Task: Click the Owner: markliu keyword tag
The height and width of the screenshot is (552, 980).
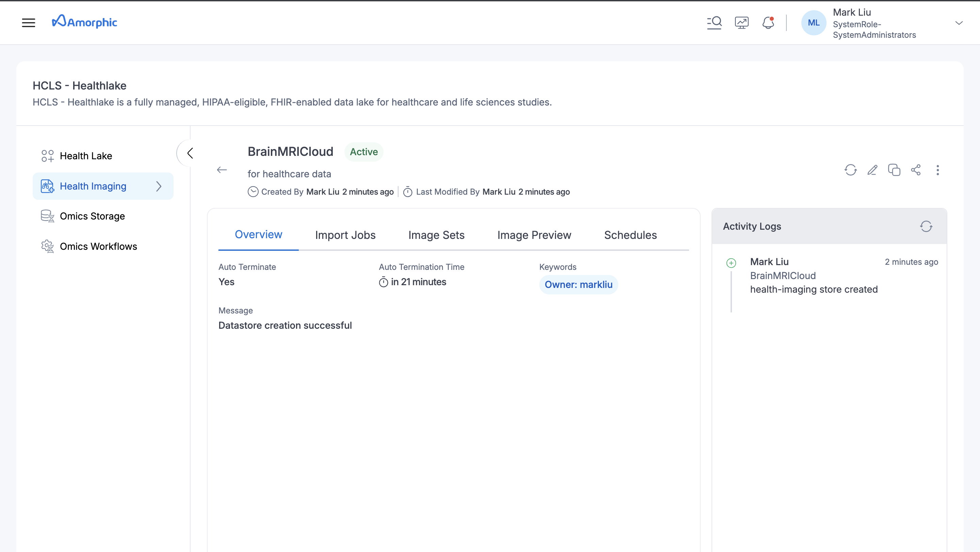Action: [x=578, y=285]
